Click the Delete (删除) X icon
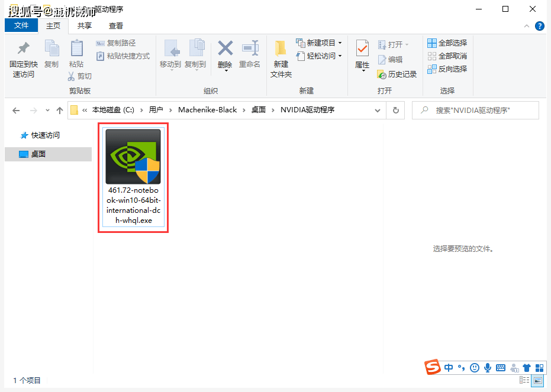 coord(225,48)
